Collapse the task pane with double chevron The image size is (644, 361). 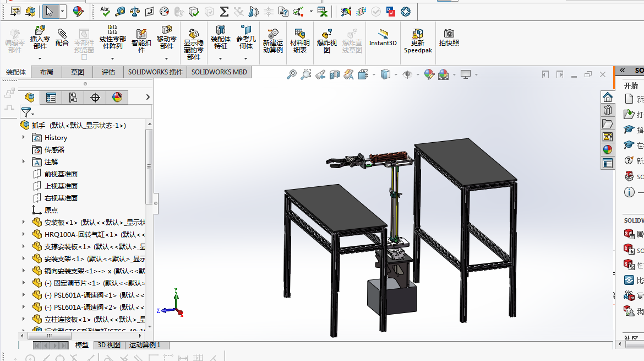tap(623, 71)
